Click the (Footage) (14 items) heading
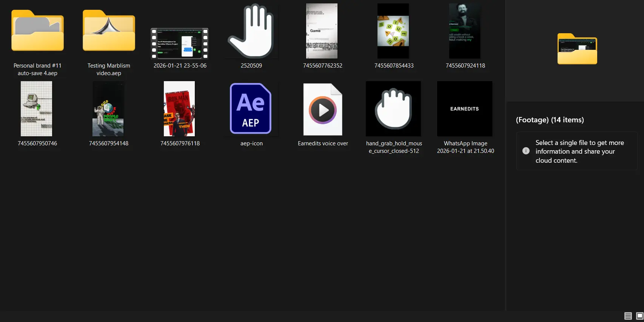The width and height of the screenshot is (644, 322). pos(550,120)
